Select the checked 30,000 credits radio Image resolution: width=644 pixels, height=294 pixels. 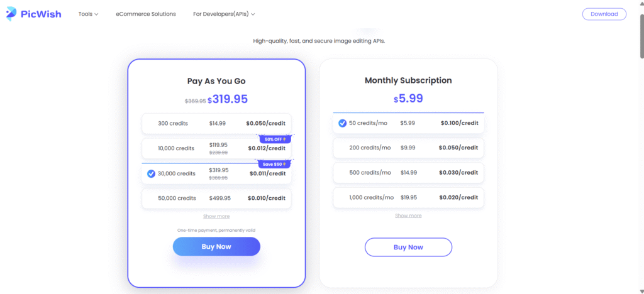click(x=151, y=174)
